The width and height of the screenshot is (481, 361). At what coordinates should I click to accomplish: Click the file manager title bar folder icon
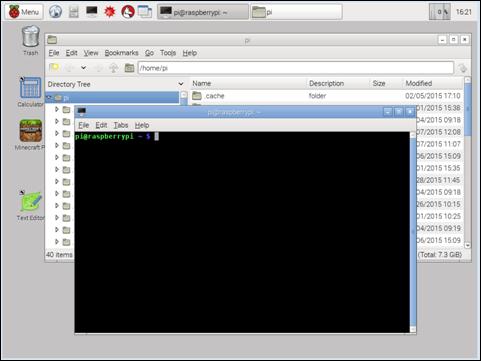click(52, 40)
